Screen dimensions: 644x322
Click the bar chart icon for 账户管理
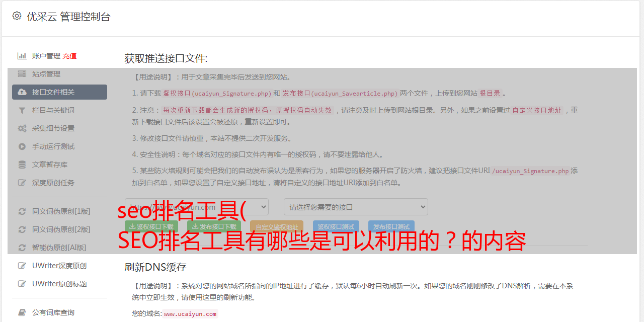pyautogui.click(x=22, y=56)
